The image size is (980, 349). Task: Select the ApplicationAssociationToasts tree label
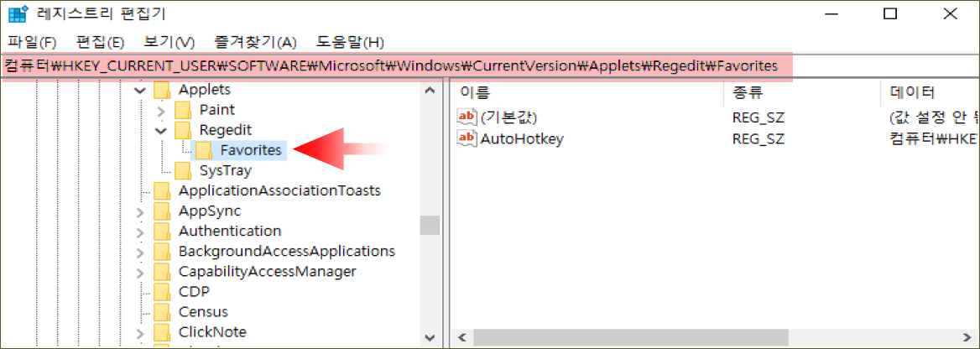click(279, 190)
